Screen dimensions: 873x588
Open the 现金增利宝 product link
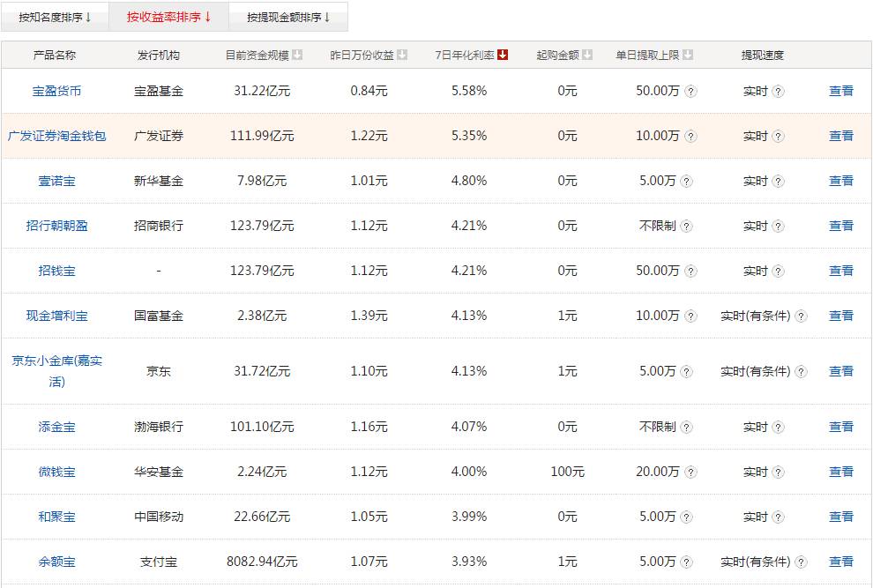tap(56, 316)
